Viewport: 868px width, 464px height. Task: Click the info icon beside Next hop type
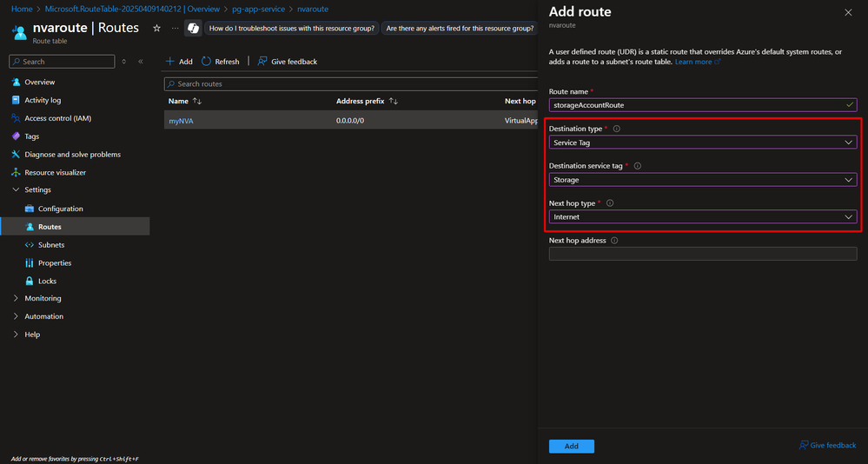pyautogui.click(x=610, y=203)
